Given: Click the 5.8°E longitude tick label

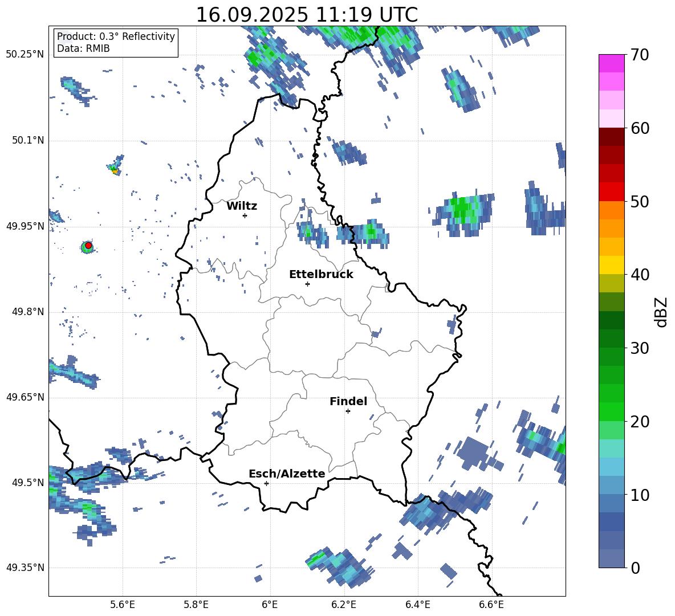Looking at the screenshot, I should pos(196,605).
